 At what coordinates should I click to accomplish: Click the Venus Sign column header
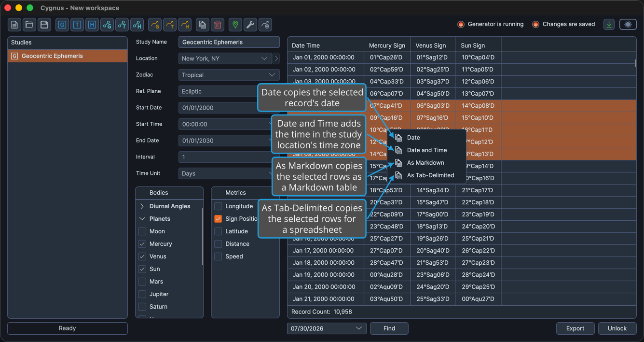tap(433, 45)
